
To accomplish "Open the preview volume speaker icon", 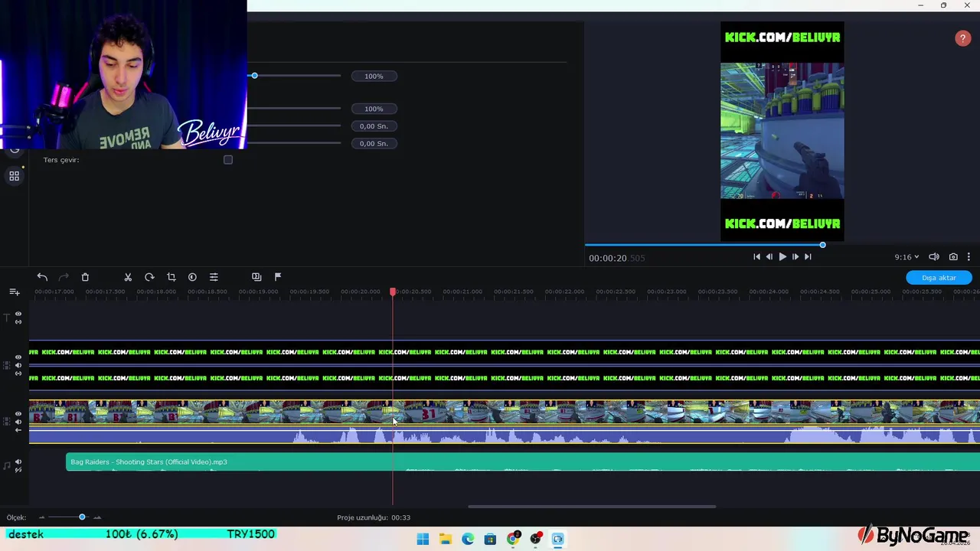I will click(x=934, y=257).
